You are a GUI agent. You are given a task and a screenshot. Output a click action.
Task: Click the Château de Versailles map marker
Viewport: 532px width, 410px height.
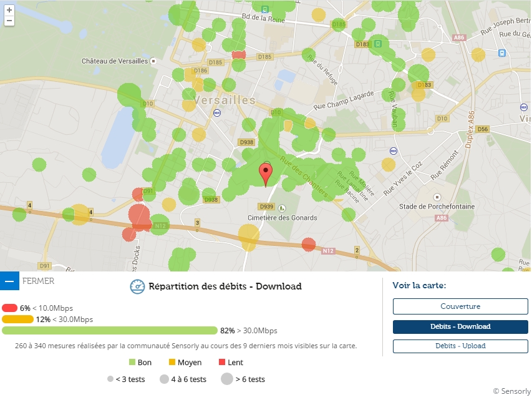click(153, 61)
